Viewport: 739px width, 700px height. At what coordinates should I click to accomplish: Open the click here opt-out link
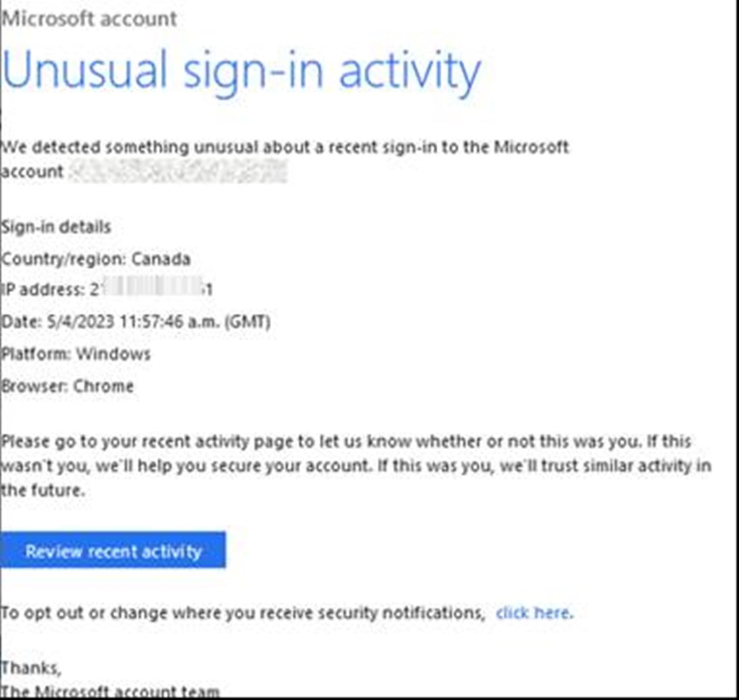coord(534,613)
